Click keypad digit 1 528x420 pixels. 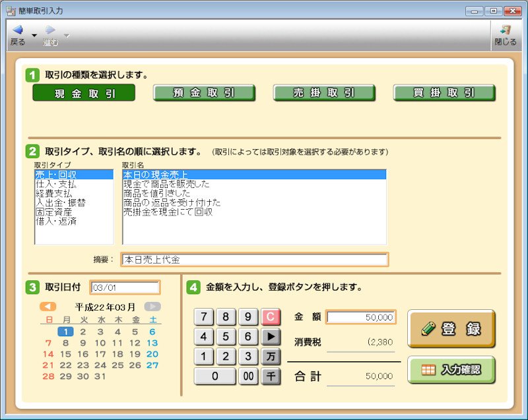(x=204, y=356)
